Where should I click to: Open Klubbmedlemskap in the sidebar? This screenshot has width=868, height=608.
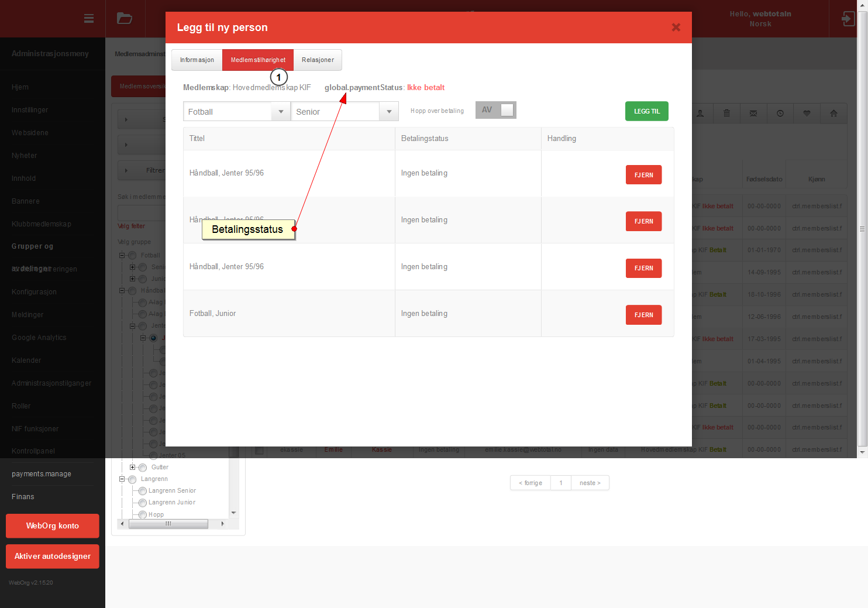(42, 224)
